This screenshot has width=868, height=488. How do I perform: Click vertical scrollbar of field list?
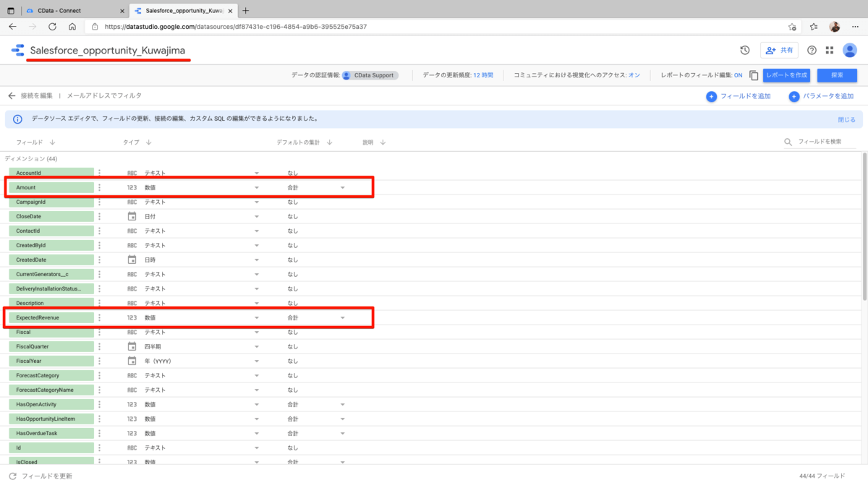point(864,225)
